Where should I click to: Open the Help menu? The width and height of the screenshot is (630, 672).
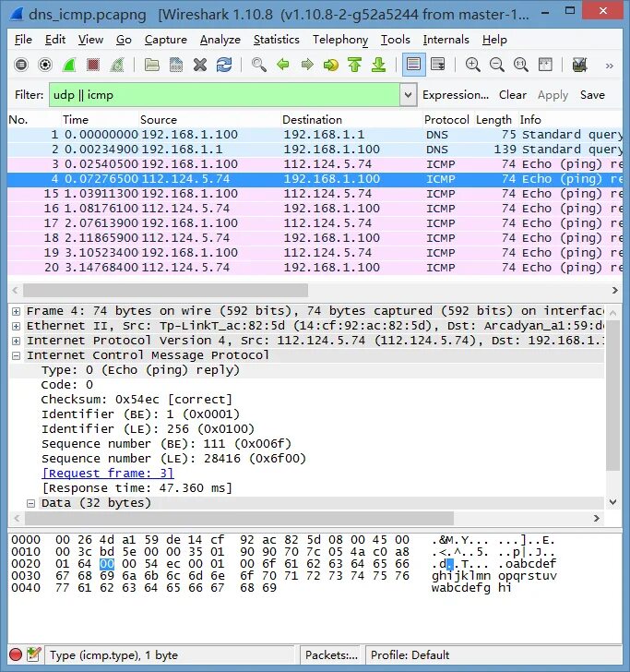(494, 40)
